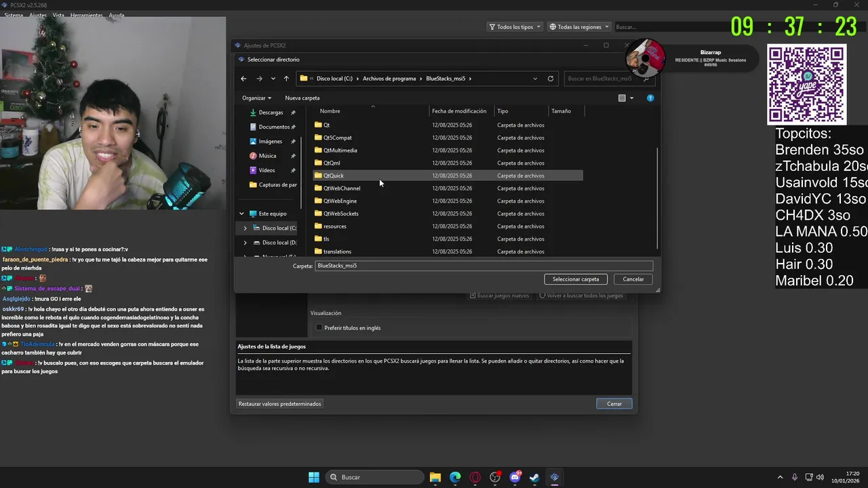Go forward in the folder dialog
This screenshot has width=868, height=488.
[259, 79]
